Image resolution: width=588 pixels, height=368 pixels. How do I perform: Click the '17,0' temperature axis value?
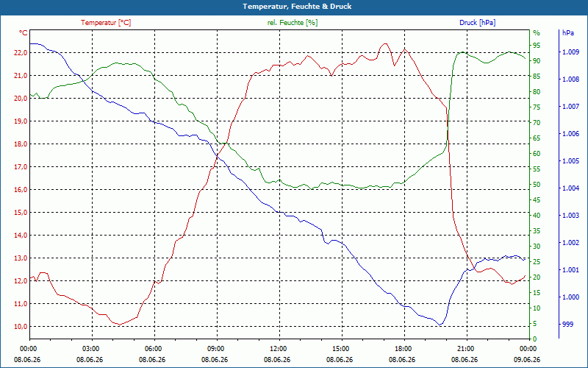coord(21,167)
